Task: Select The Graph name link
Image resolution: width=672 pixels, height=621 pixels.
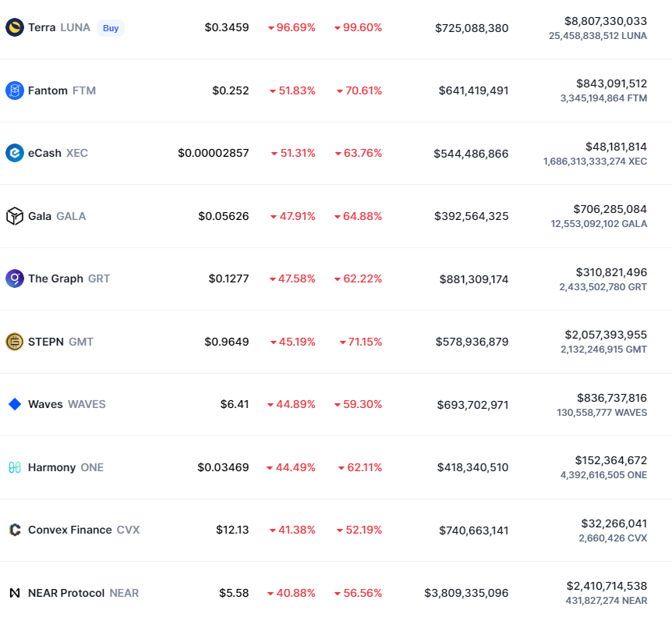Action: tap(55, 279)
